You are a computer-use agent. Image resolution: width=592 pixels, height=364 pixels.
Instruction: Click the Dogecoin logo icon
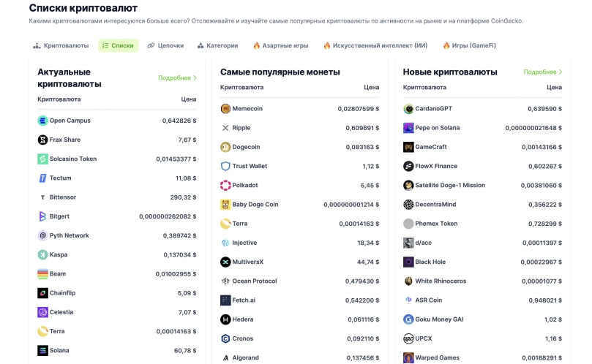tap(225, 147)
